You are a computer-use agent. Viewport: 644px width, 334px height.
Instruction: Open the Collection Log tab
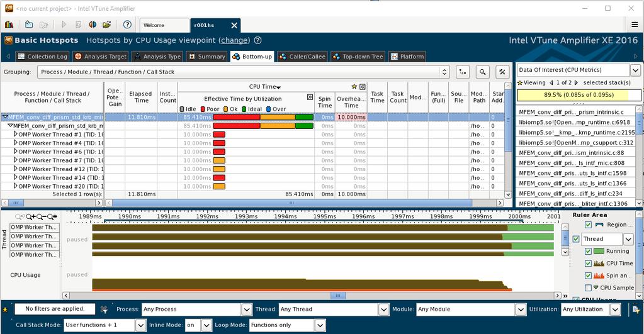42,57
